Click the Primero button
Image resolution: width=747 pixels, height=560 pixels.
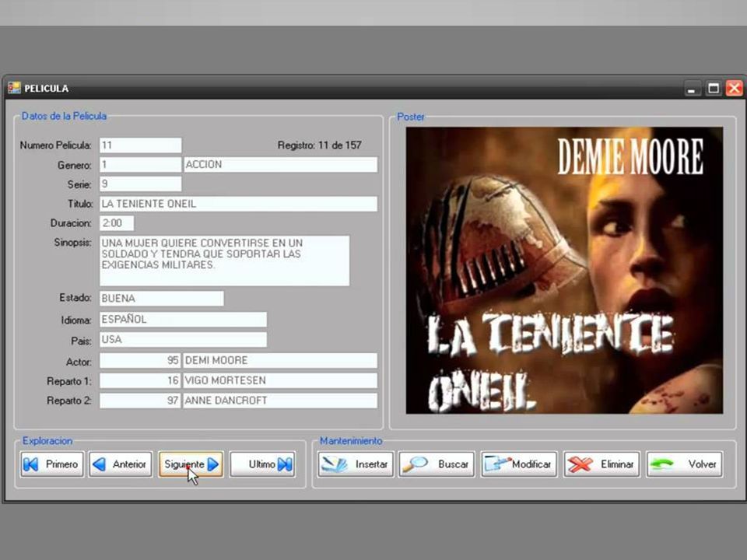[x=52, y=464]
